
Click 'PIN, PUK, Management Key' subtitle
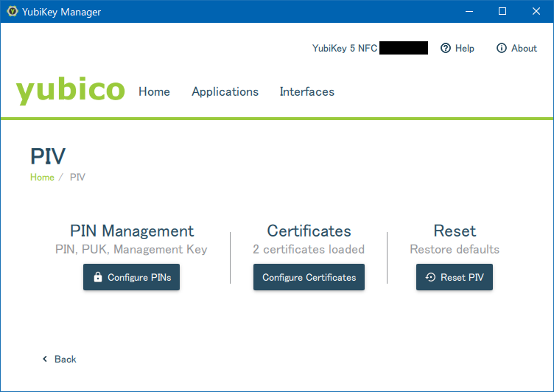(131, 250)
